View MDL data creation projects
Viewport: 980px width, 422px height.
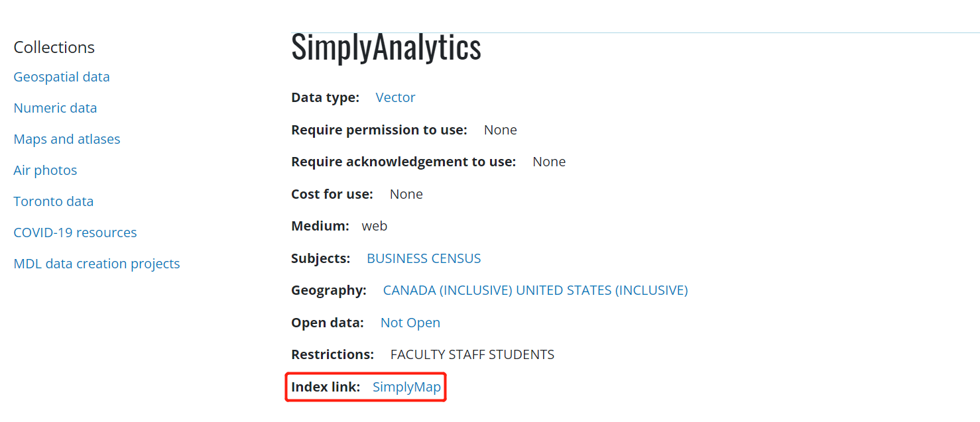click(x=96, y=263)
